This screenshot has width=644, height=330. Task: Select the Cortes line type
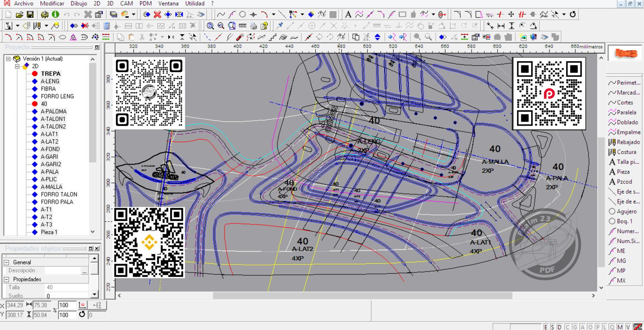pyautogui.click(x=621, y=103)
